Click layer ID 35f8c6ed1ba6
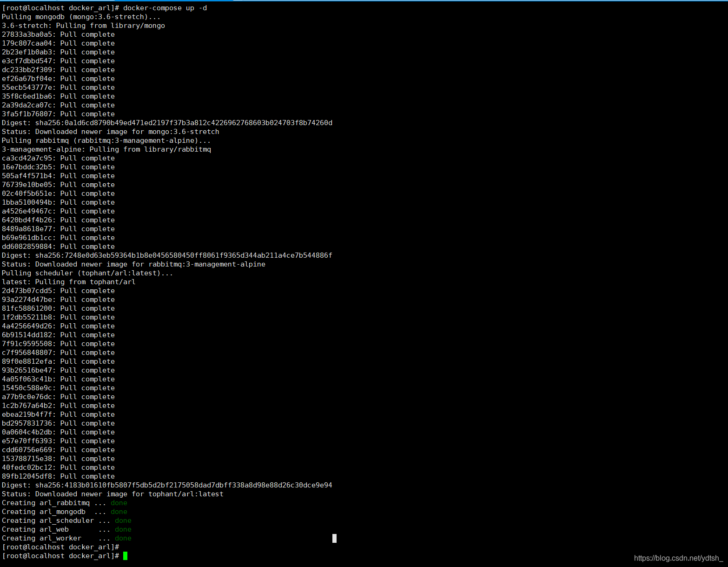 click(27, 96)
